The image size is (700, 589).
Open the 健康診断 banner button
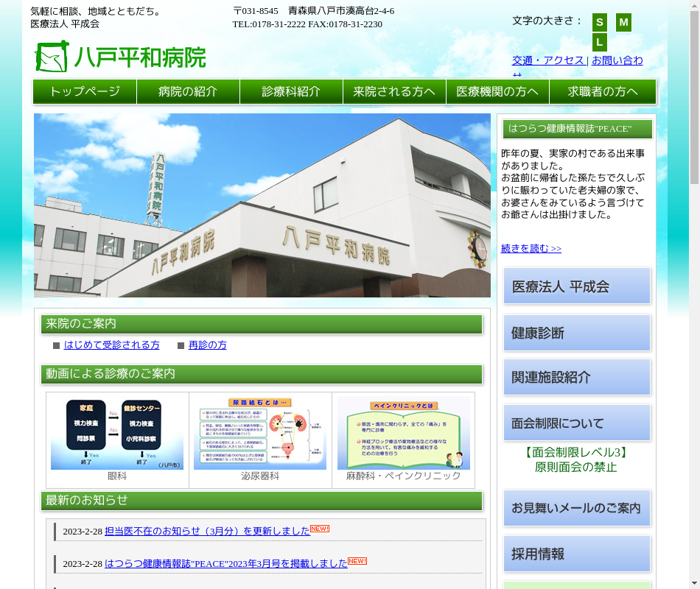577,333
